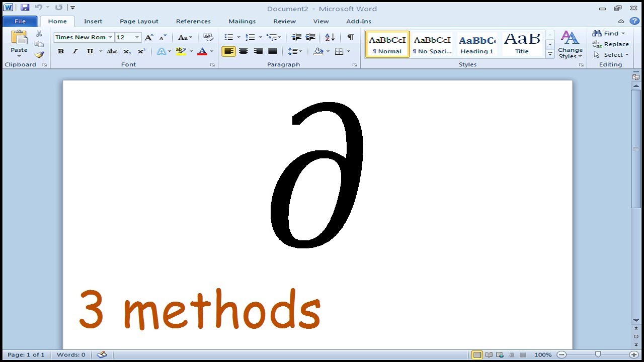Image resolution: width=644 pixels, height=362 pixels.
Task: Expand Styles gallery More arrow
Action: coord(550,54)
